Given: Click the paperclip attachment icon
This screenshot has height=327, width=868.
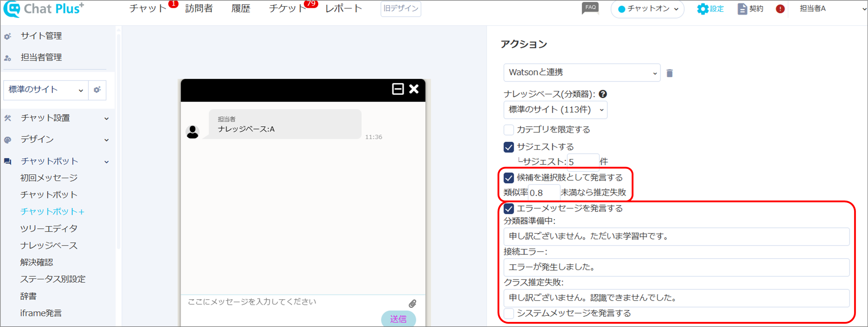Looking at the screenshot, I should click(413, 303).
